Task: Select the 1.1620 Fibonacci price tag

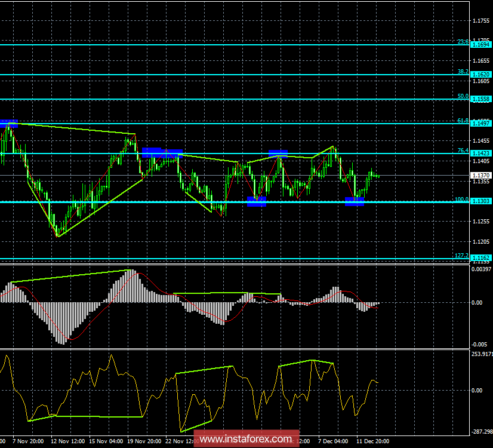Action: (480, 75)
